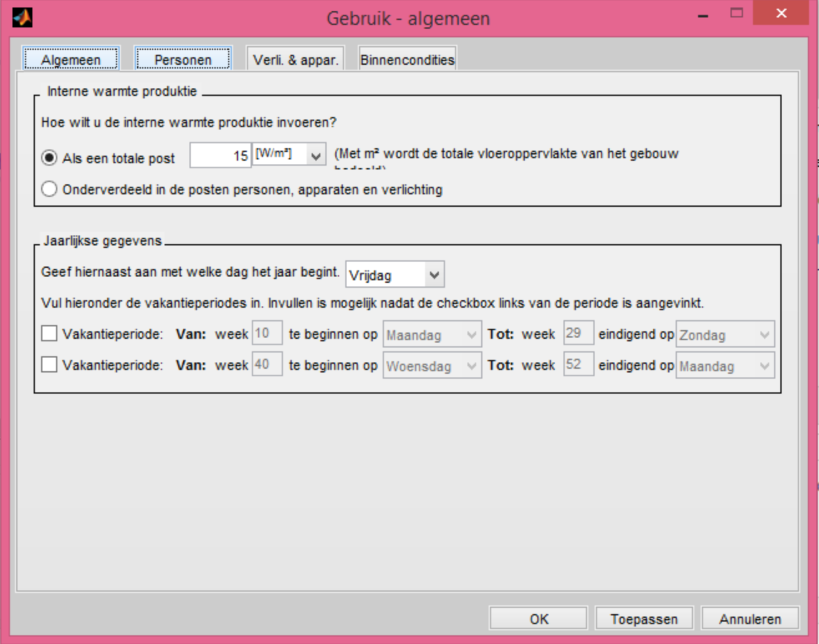This screenshot has height=644, width=819.
Task: Open the Vrijdag start-day dropdown
Action: tap(395, 274)
